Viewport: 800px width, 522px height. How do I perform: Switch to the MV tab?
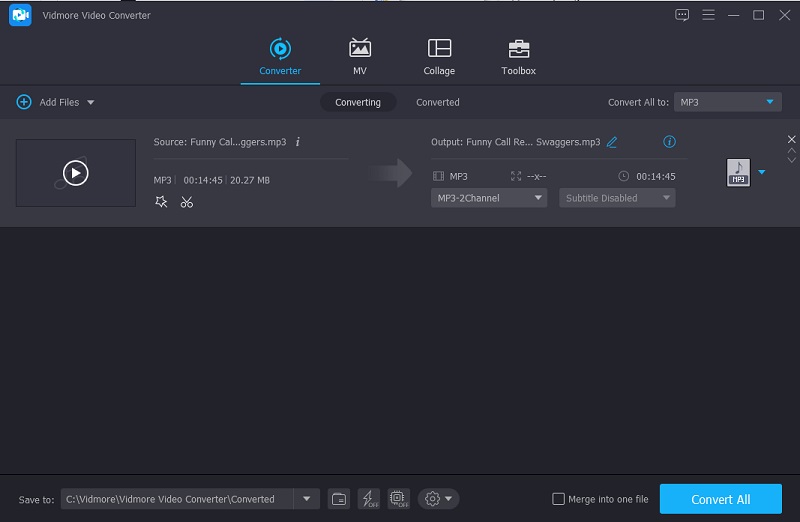[359, 57]
